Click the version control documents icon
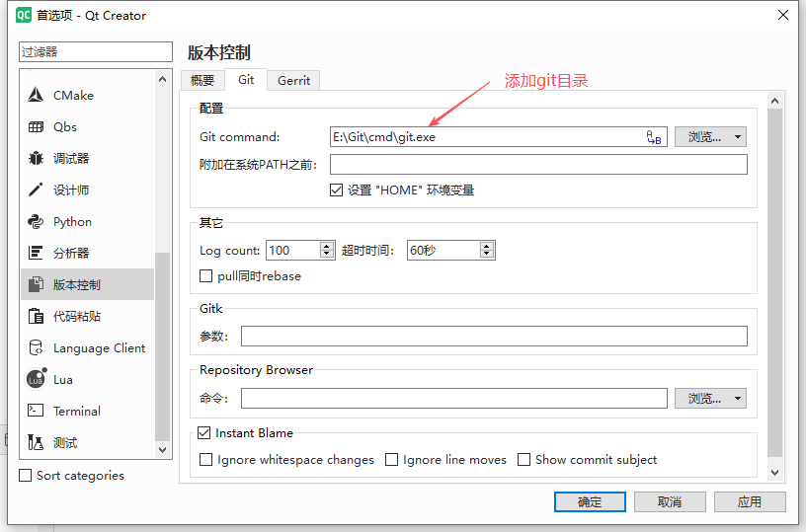This screenshot has width=806, height=532. click(36, 284)
